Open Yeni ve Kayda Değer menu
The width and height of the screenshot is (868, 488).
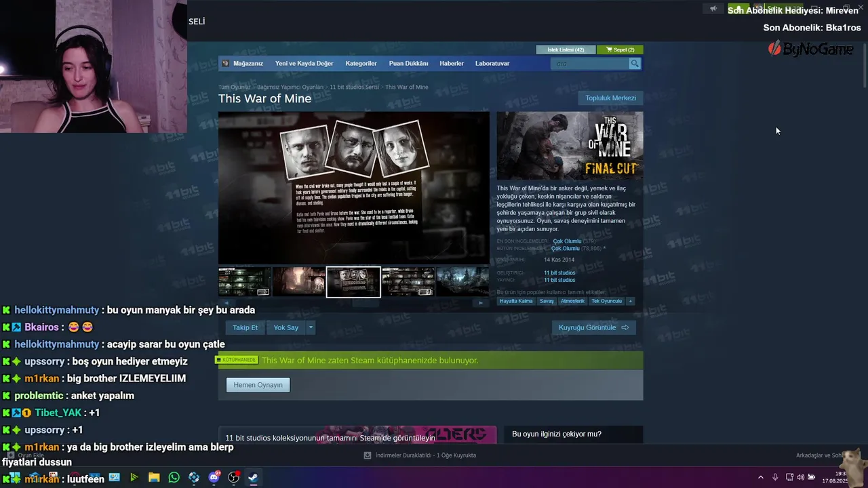[x=304, y=63]
